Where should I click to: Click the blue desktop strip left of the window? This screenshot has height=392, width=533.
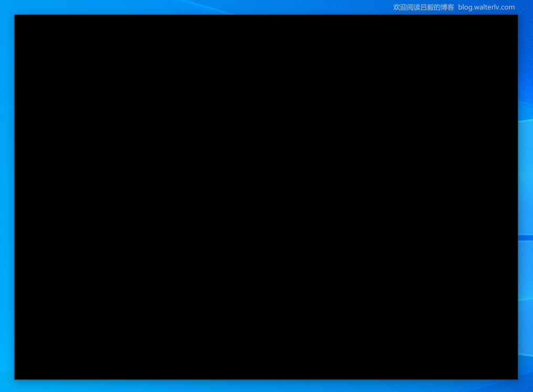[x=7, y=197]
